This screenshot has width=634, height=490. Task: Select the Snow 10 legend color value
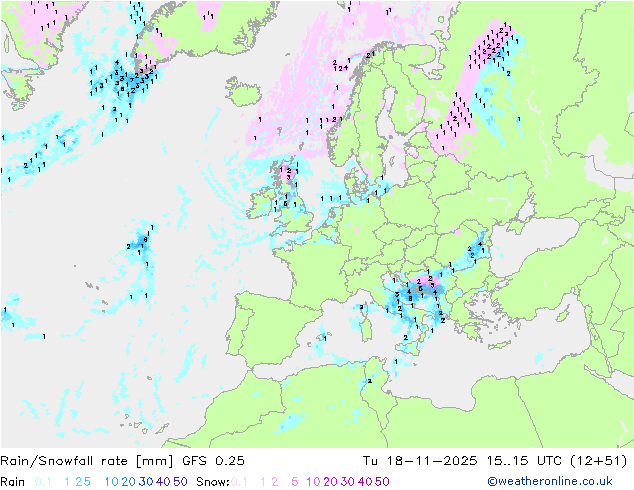(313, 482)
